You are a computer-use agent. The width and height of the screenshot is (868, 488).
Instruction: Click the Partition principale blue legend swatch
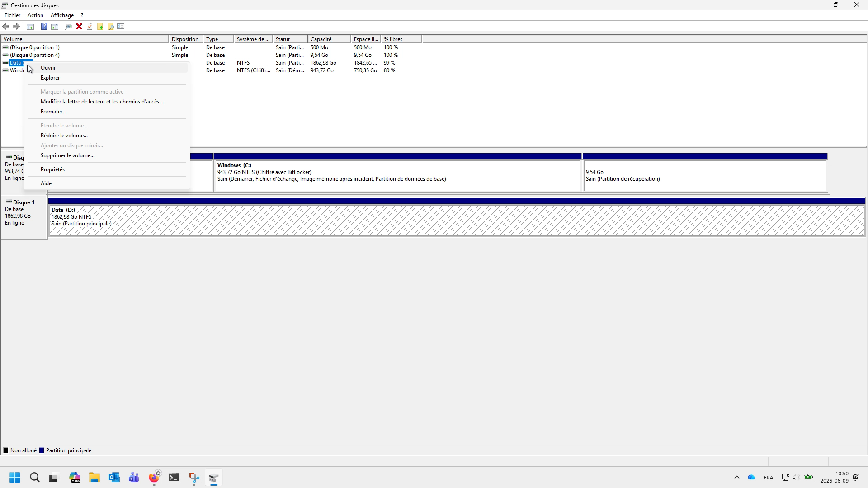pyautogui.click(x=42, y=450)
